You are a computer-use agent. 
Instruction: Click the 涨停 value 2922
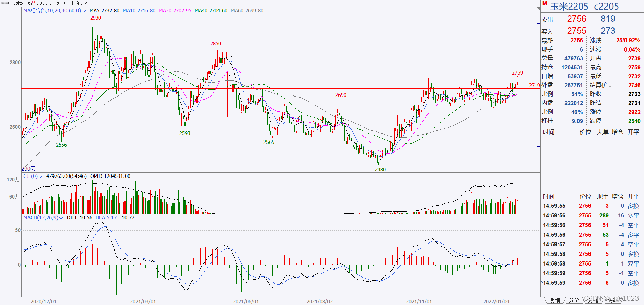click(634, 112)
